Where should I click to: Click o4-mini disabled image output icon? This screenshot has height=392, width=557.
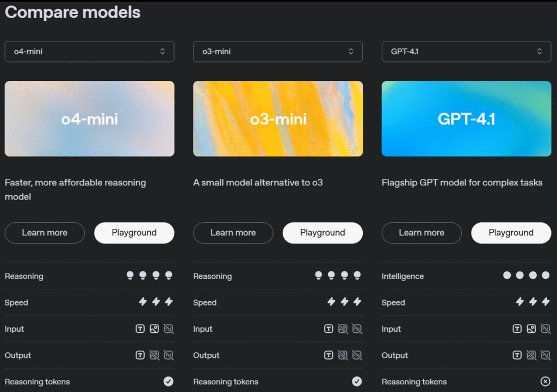[x=154, y=355]
